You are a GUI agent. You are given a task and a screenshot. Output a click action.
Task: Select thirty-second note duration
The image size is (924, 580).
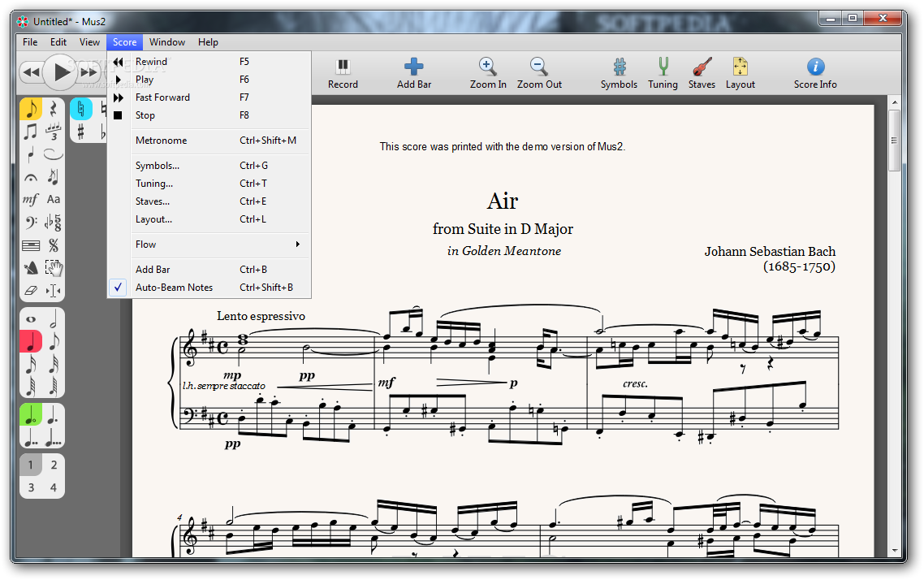click(53, 364)
